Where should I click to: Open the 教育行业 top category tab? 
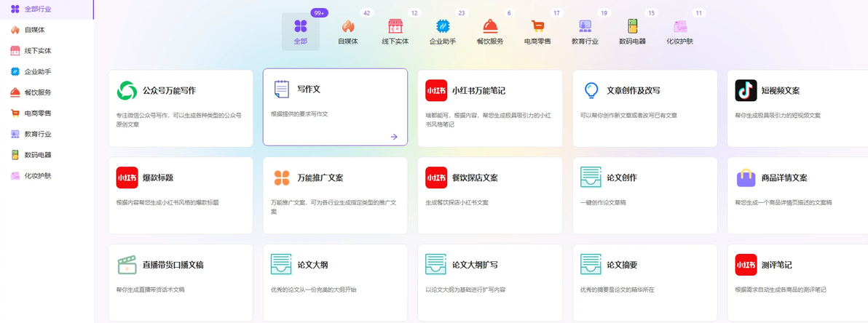585,31
